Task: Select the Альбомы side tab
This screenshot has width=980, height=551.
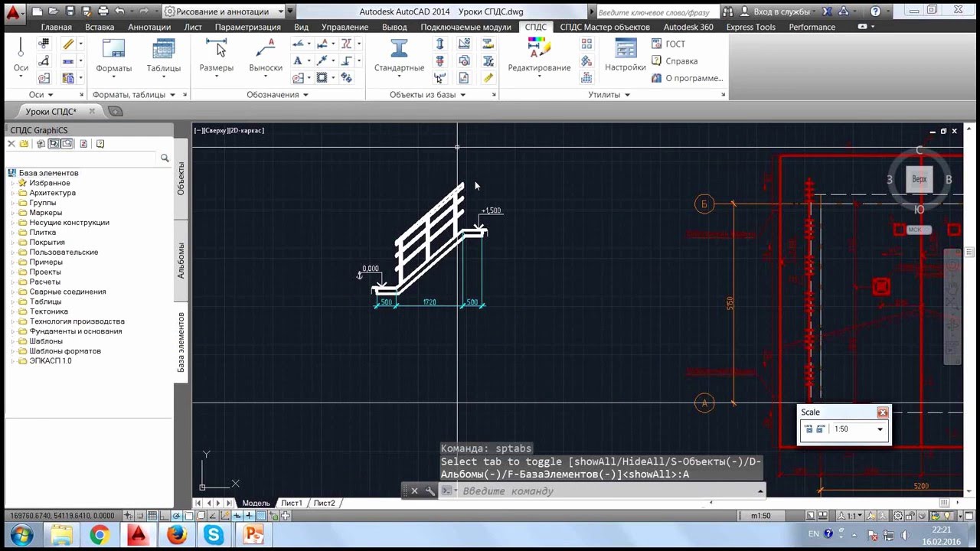Action: [181, 260]
